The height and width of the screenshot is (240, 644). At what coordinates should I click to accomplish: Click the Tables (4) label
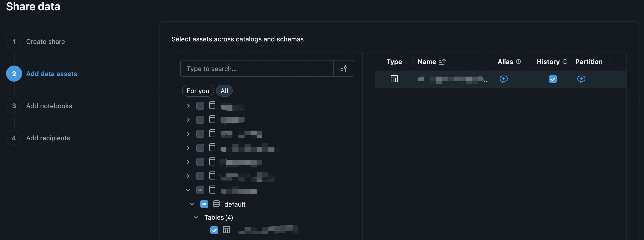219,217
